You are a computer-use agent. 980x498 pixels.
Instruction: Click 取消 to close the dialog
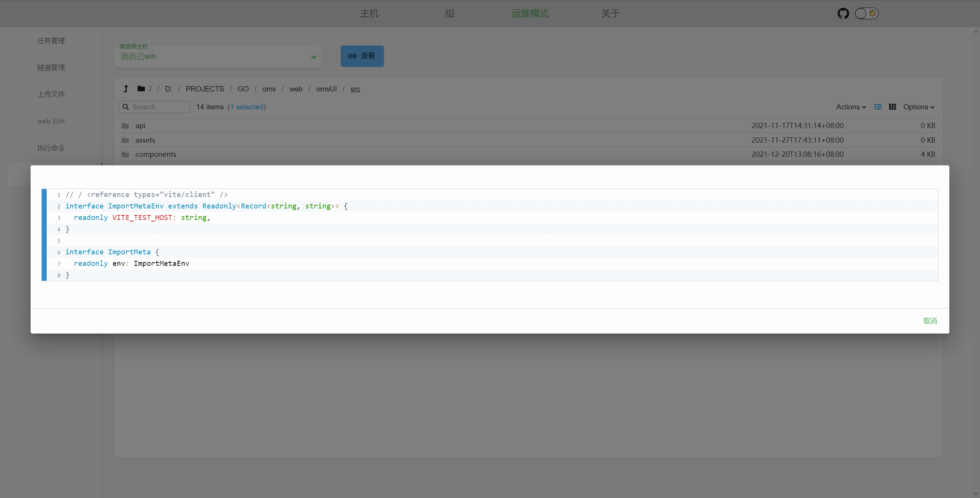click(930, 321)
